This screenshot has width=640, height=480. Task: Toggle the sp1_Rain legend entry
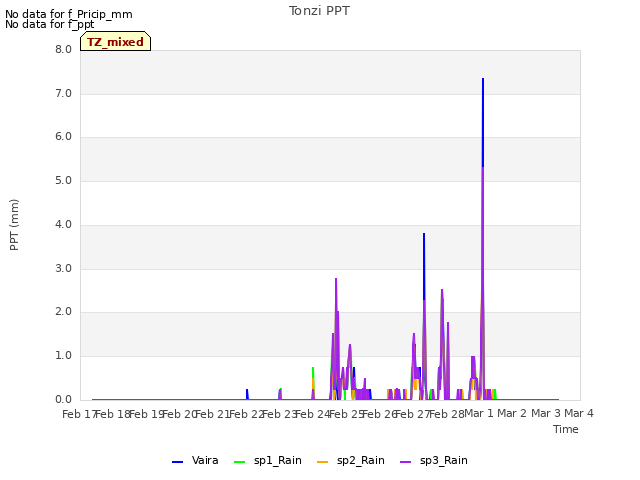coord(268,461)
